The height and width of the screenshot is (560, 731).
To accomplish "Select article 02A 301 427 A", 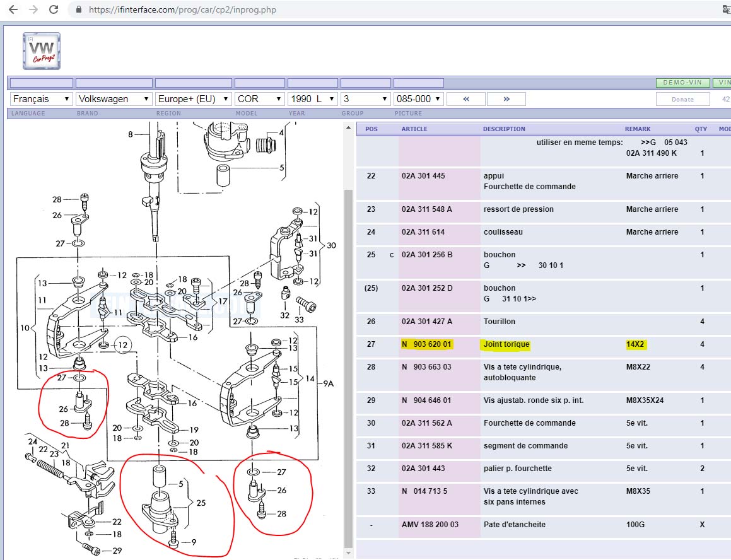I will click(427, 321).
